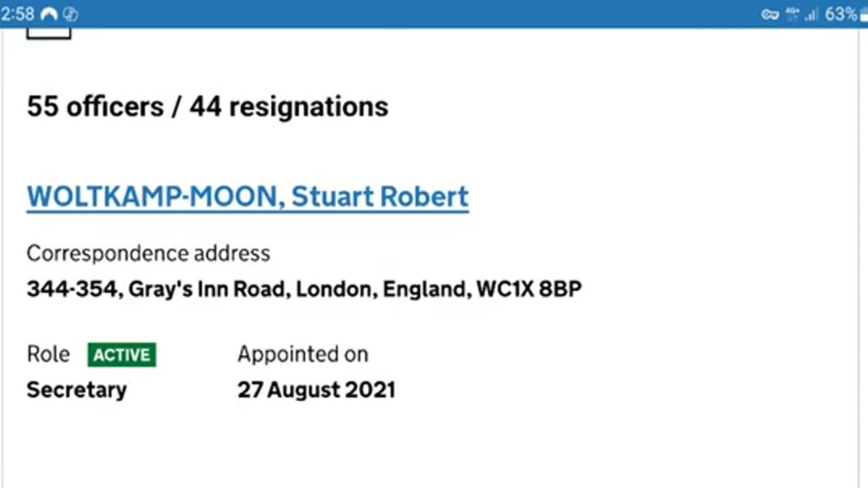Click the green ACTIVE status badge
The width and height of the screenshot is (868, 488).
point(122,354)
